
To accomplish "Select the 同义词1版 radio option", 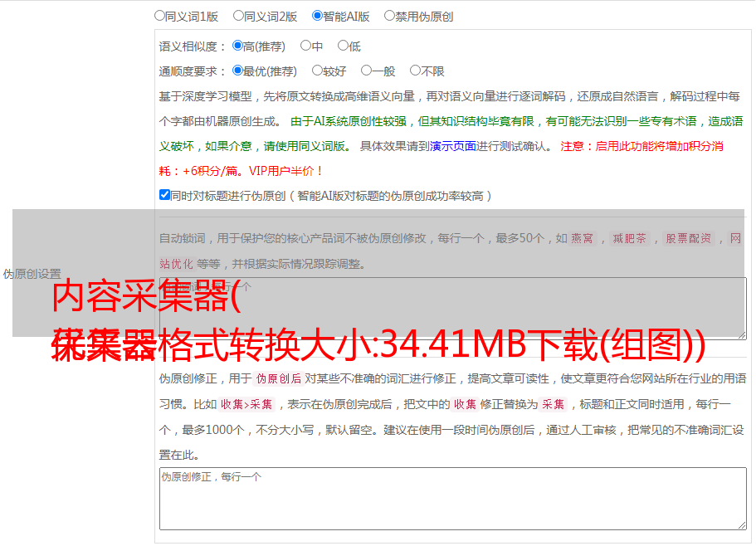I will point(159,16).
